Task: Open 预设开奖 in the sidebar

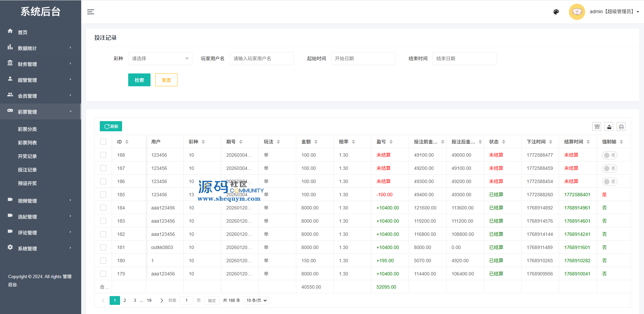Action: click(x=27, y=183)
